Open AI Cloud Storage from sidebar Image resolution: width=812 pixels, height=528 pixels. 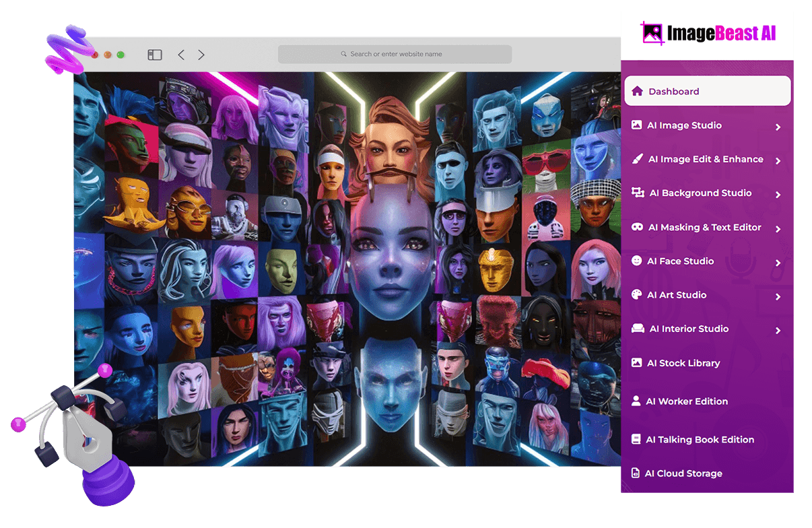683,473
